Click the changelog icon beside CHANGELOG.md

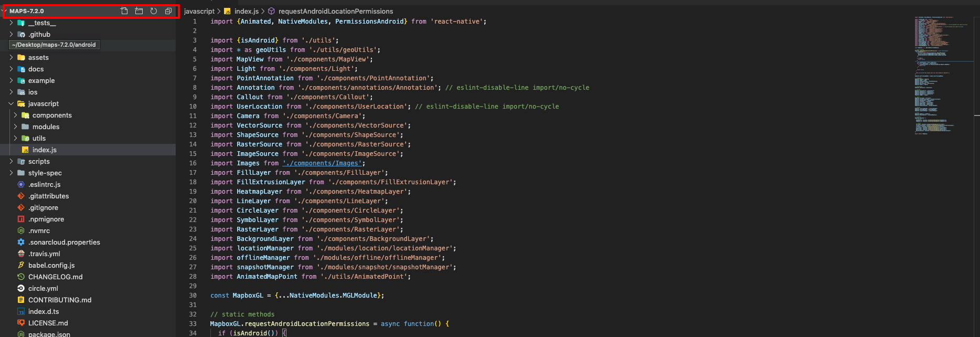pyautogui.click(x=21, y=277)
